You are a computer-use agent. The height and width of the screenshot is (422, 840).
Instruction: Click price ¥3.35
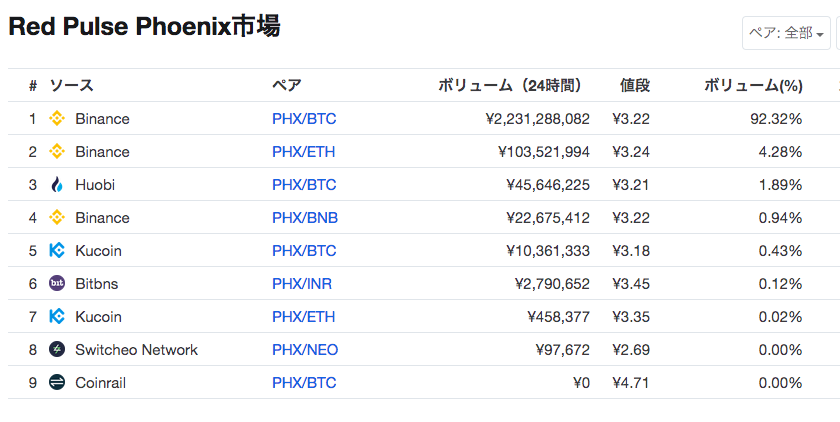tap(631, 317)
